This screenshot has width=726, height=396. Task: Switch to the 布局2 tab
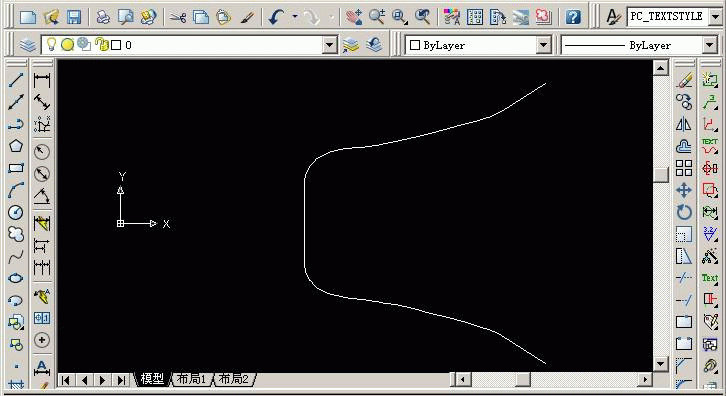[x=233, y=379]
